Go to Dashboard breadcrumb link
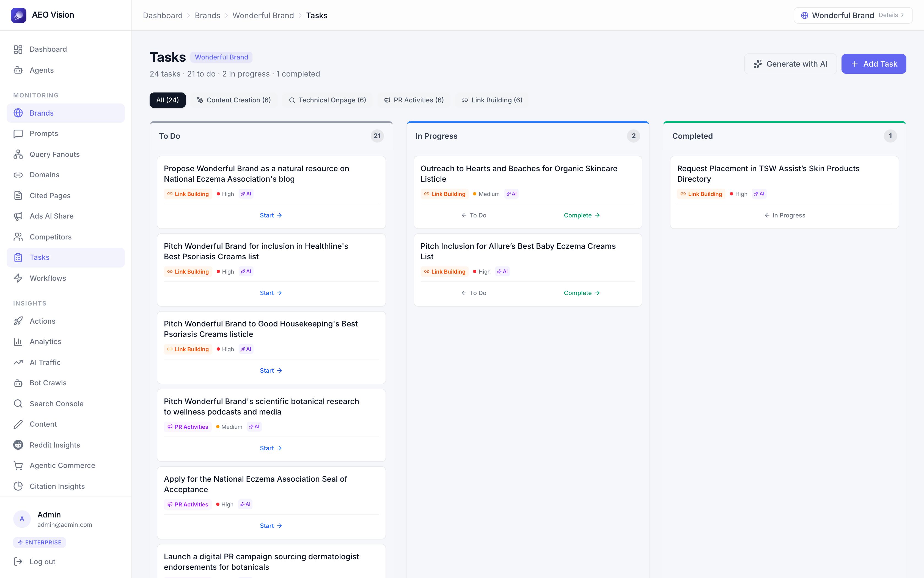This screenshot has width=924, height=578. [x=163, y=15]
